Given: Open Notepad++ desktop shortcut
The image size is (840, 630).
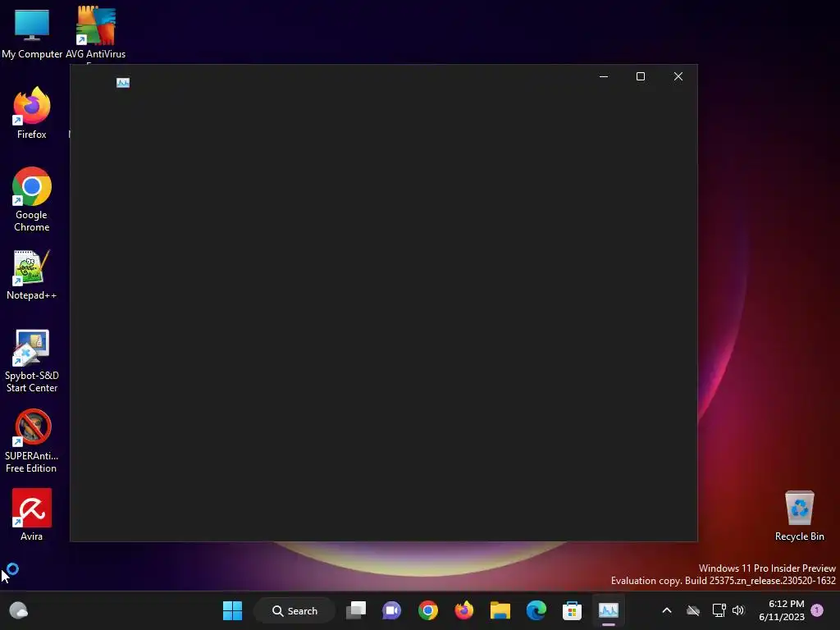Looking at the screenshot, I should click(32, 276).
